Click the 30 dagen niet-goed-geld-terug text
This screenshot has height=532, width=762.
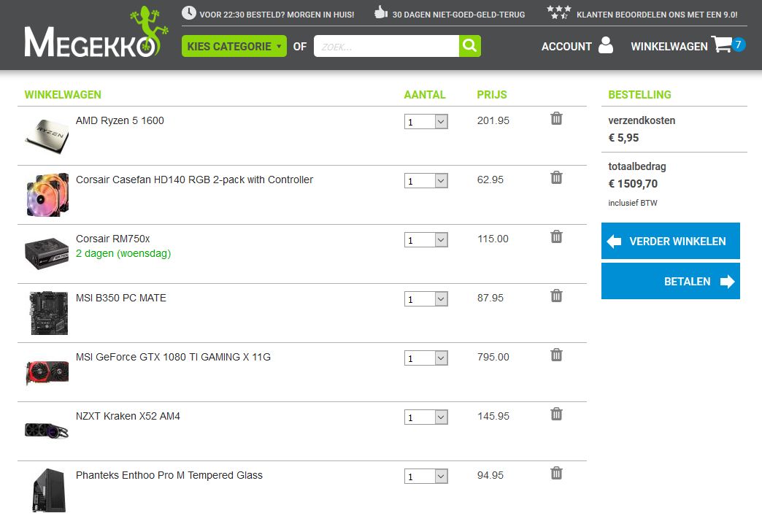coord(458,15)
